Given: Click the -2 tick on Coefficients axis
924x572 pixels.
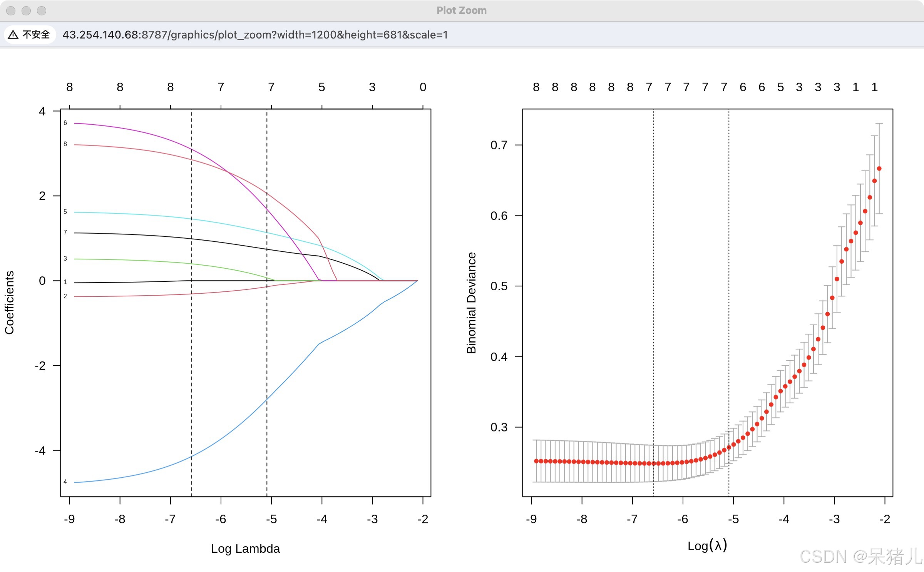Looking at the screenshot, I should click(x=40, y=366).
